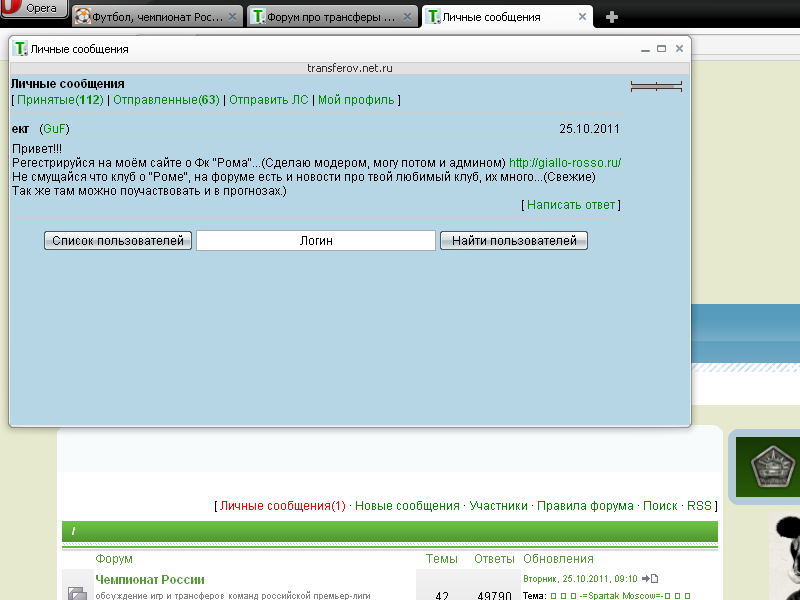
Task: Click the forum folder icon beside Чемпионат России
Action: tap(77, 593)
